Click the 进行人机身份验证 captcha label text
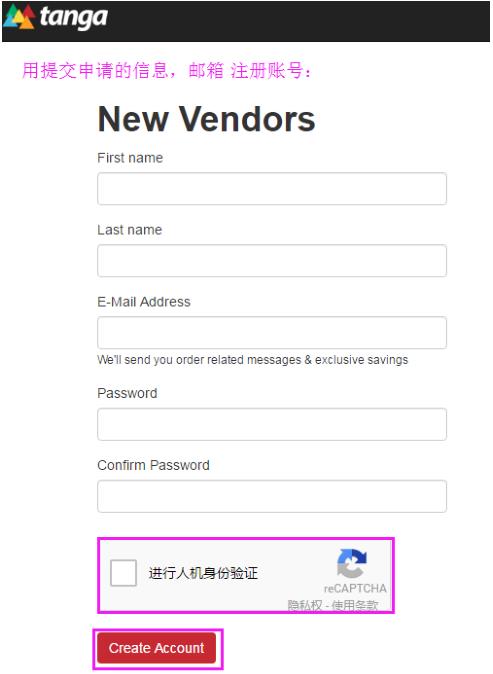Viewport: 493px width, 674px height. (x=203, y=573)
